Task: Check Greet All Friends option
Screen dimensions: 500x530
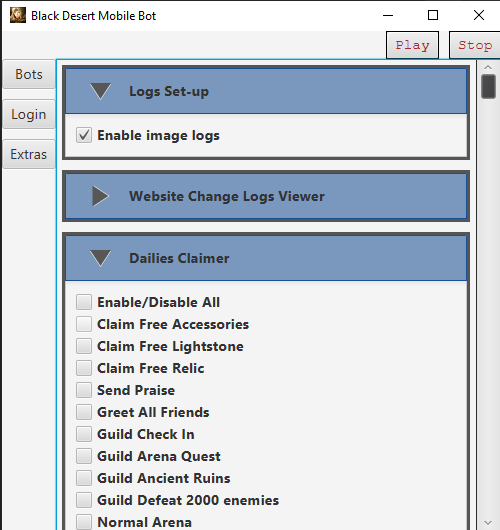Action: (x=84, y=412)
